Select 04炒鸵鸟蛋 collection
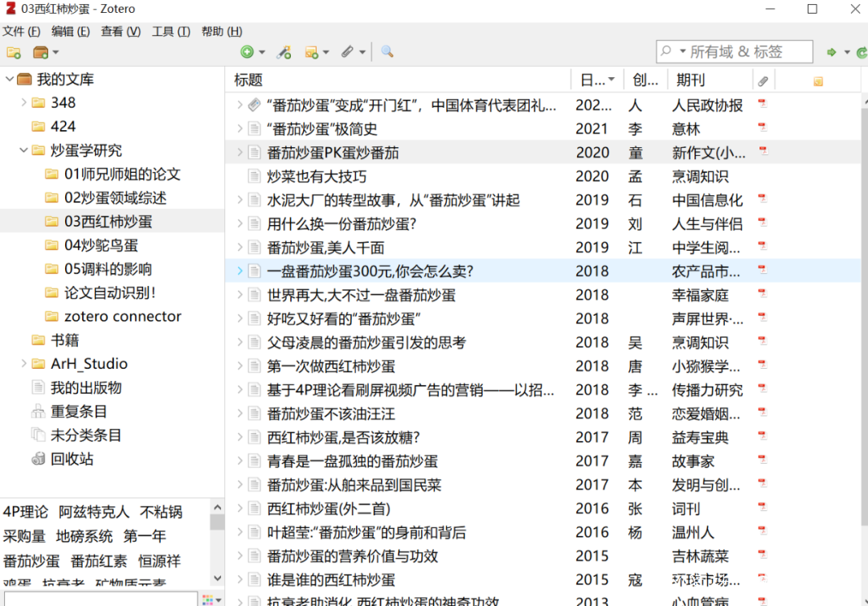Screen dimensions: 868x606 [101, 245]
